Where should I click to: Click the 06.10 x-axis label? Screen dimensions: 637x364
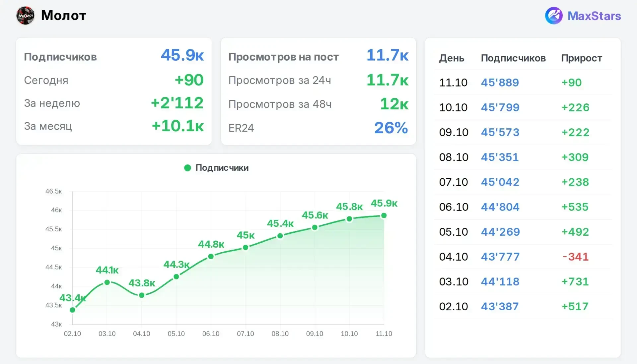pyautogui.click(x=211, y=334)
